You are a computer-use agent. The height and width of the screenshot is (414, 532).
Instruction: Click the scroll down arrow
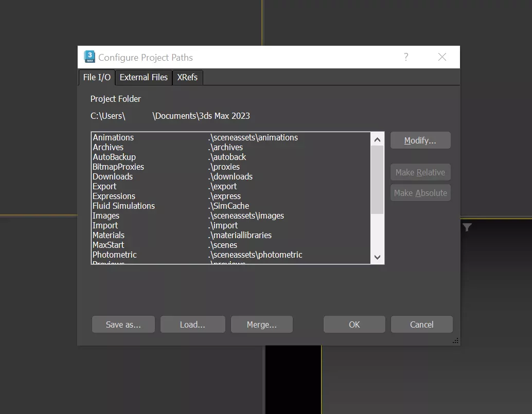tap(377, 257)
